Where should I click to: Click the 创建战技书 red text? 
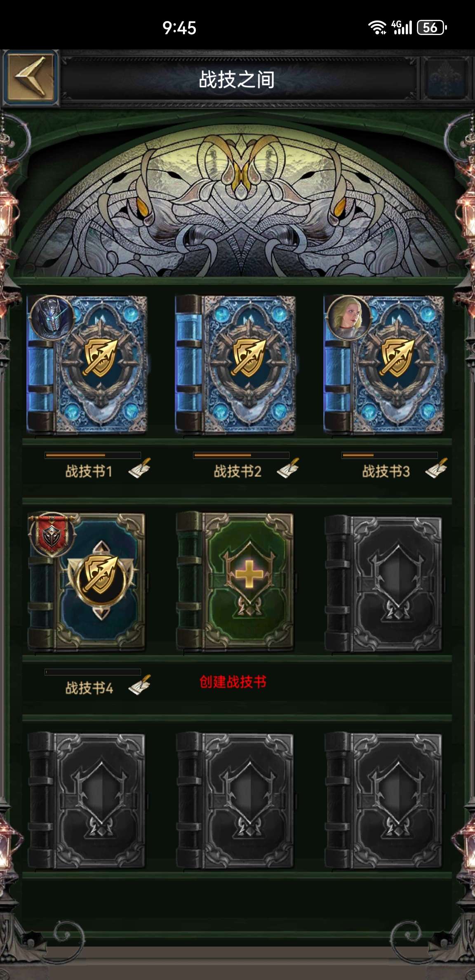(x=233, y=682)
